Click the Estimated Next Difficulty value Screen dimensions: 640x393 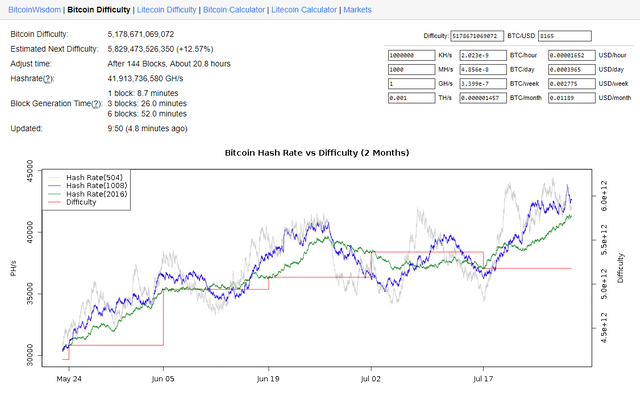[x=160, y=49]
